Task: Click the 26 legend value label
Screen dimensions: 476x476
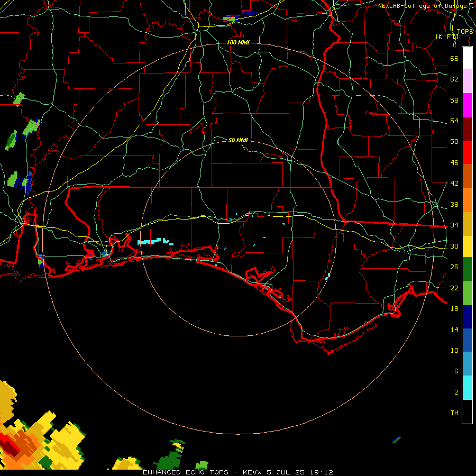Action: click(454, 267)
